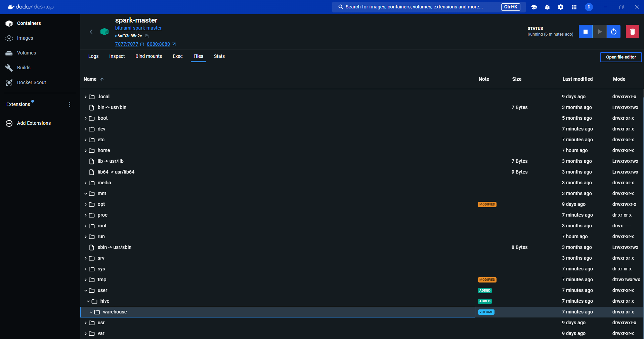Open the troubleshoot bug icon

pyautogui.click(x=547, y=7)
